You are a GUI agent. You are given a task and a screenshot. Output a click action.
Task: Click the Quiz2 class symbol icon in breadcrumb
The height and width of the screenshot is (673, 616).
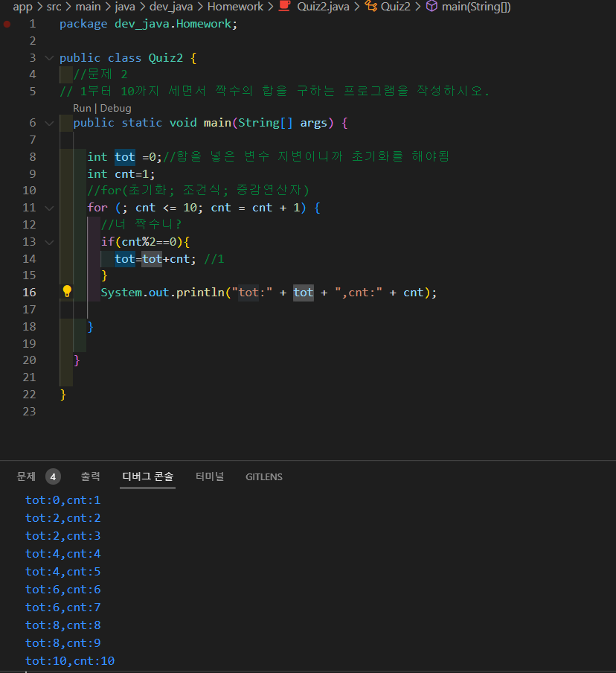tap(370, 6)
